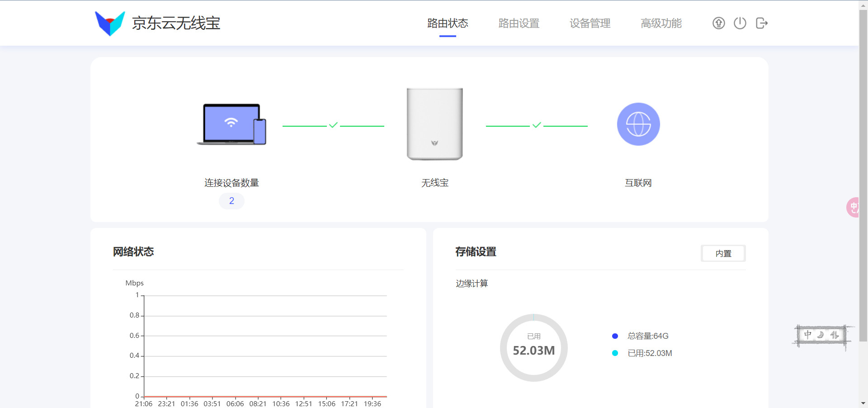Click the down arrow on the right scrollbar
The image size is (868, 408).
[x=864, y=404]
